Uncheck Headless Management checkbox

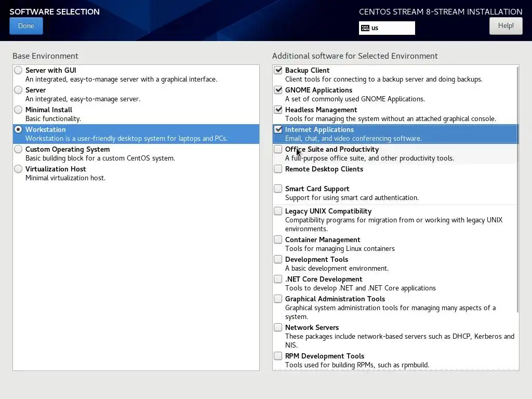[278, 110]
